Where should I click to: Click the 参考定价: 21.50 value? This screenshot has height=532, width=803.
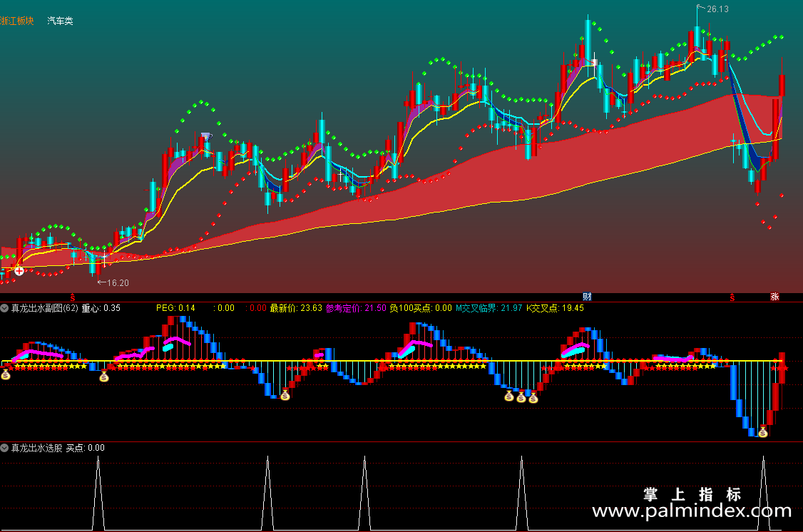356,308
